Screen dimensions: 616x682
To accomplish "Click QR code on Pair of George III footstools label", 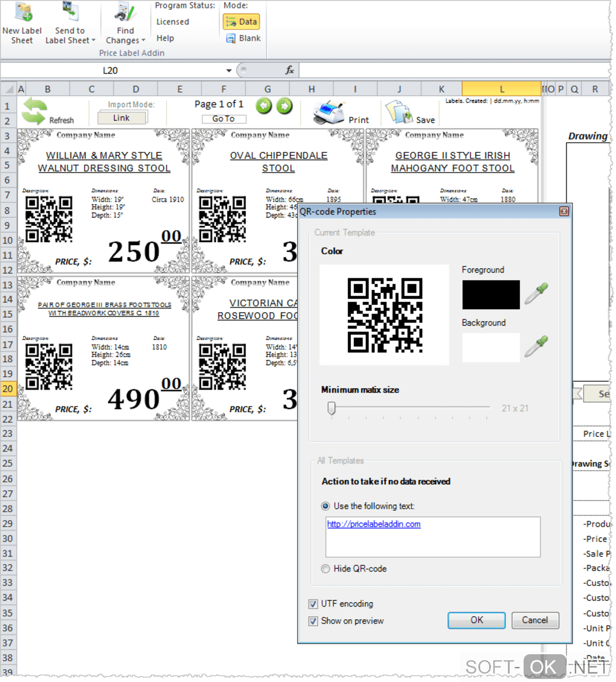I will coord(49,366).
